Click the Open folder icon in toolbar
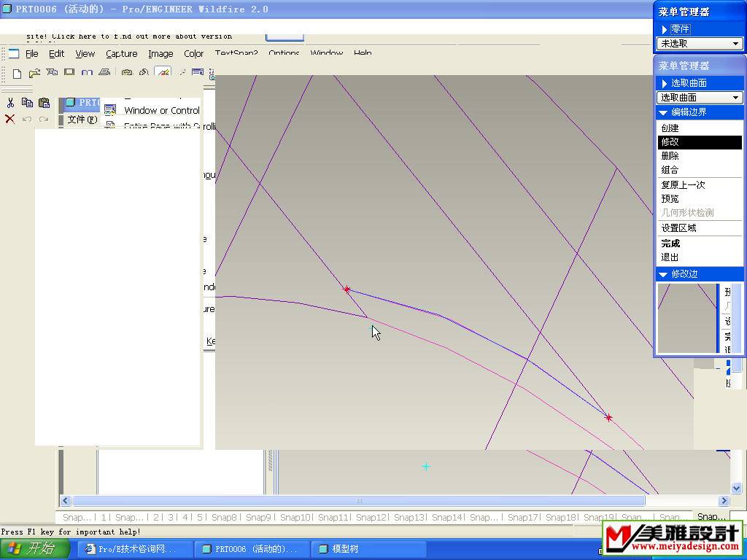This screenshot has height=560, width=747. pyautogui.click(x=34, y=74)
